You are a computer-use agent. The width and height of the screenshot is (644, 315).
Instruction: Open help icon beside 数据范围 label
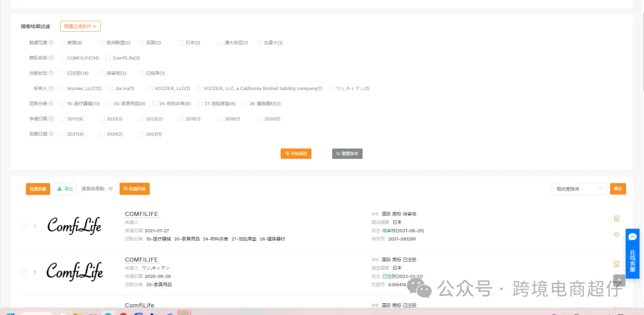click(51, 43)
